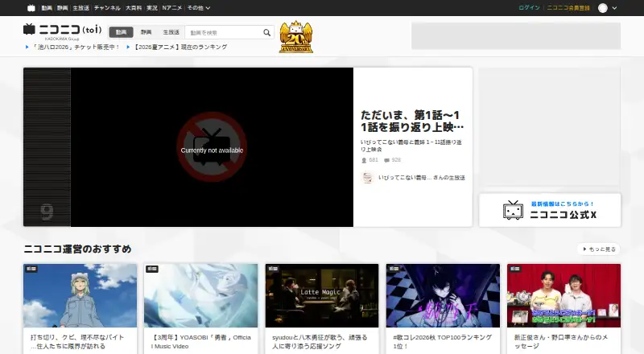Open the 歌コレ2026秋 TOP100 thumbnail
The width and height of the screenshot is (644, 354).
coord(443,296)
